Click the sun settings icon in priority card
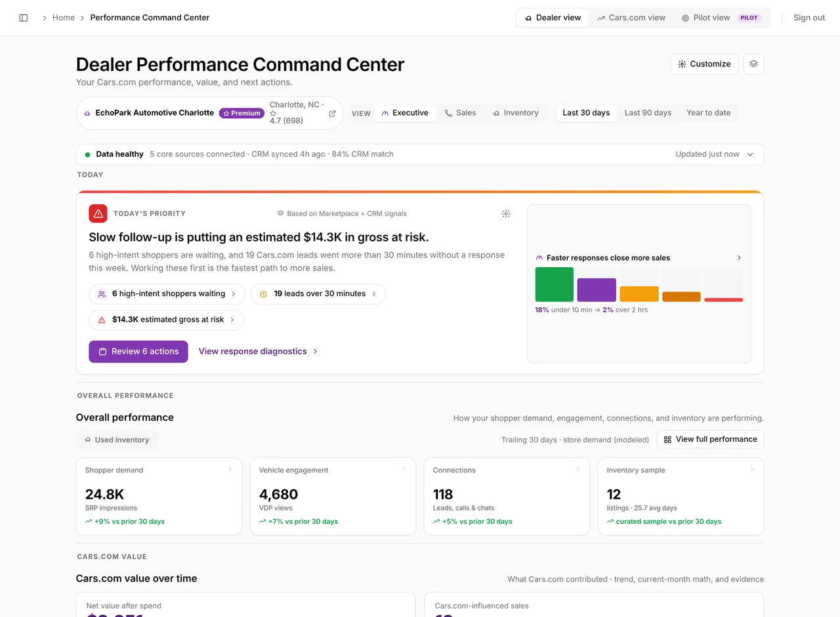 pyautogui.click(x=506, y=213)
